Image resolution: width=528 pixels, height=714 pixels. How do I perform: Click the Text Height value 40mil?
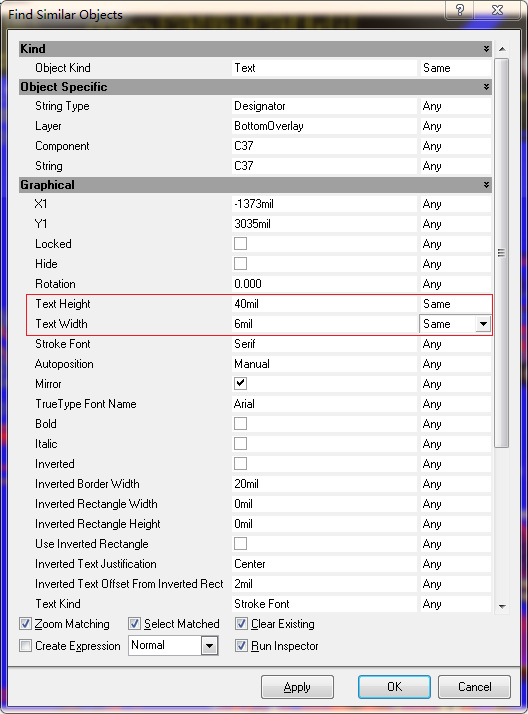pos(324,304)
